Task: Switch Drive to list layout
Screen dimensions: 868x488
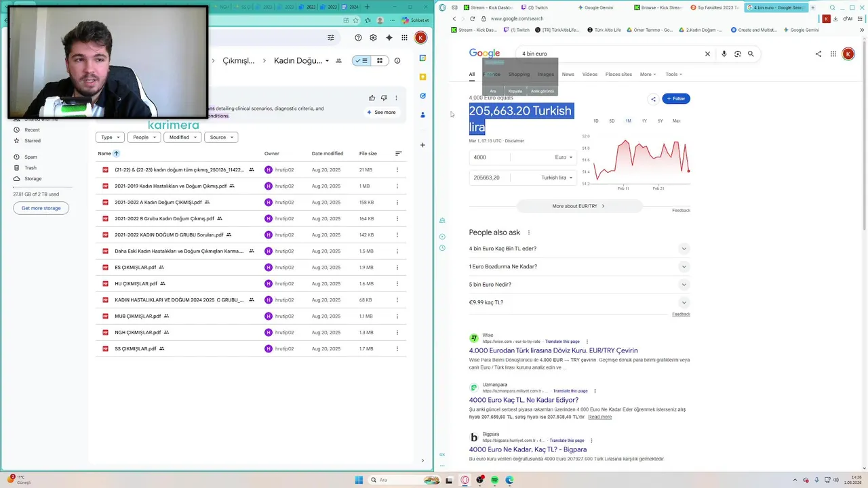Action: pyautogui.click(x=361, y=61)
